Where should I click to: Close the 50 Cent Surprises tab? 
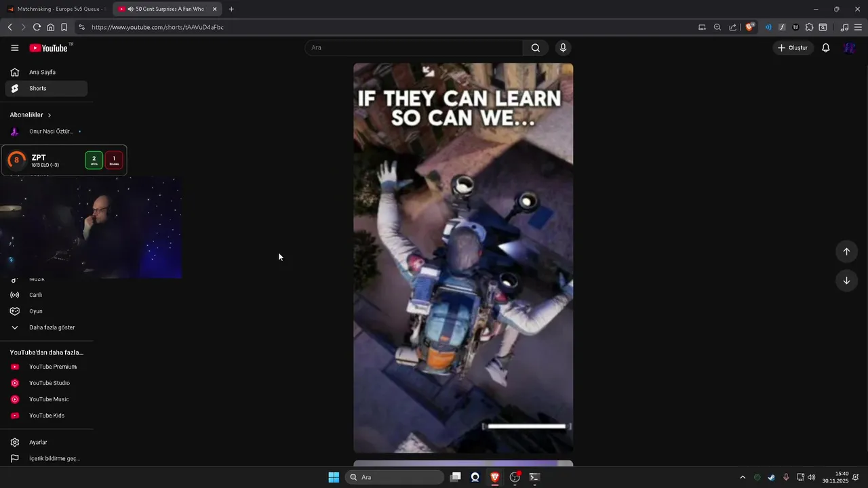tap(215, 9)
